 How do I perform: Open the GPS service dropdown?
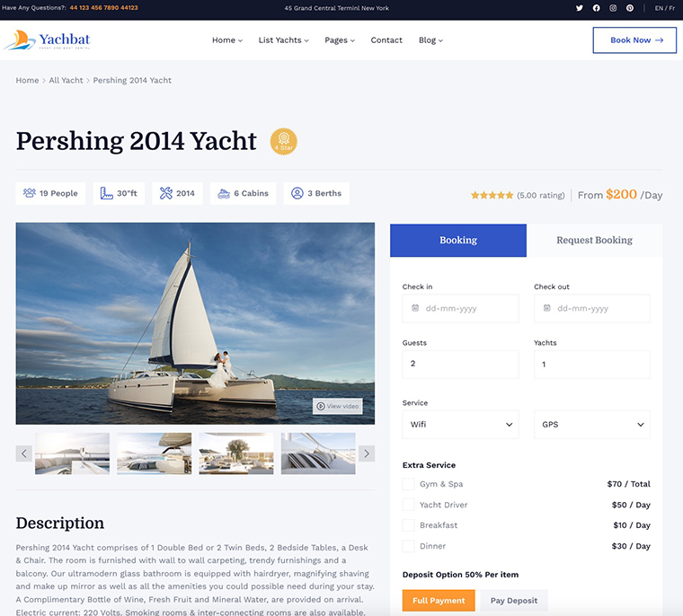[x=592, y=425]
